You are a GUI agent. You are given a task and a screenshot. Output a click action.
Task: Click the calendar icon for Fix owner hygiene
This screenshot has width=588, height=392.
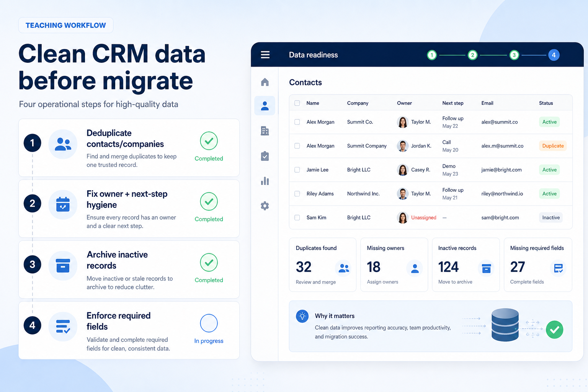[x=63, y=205]
